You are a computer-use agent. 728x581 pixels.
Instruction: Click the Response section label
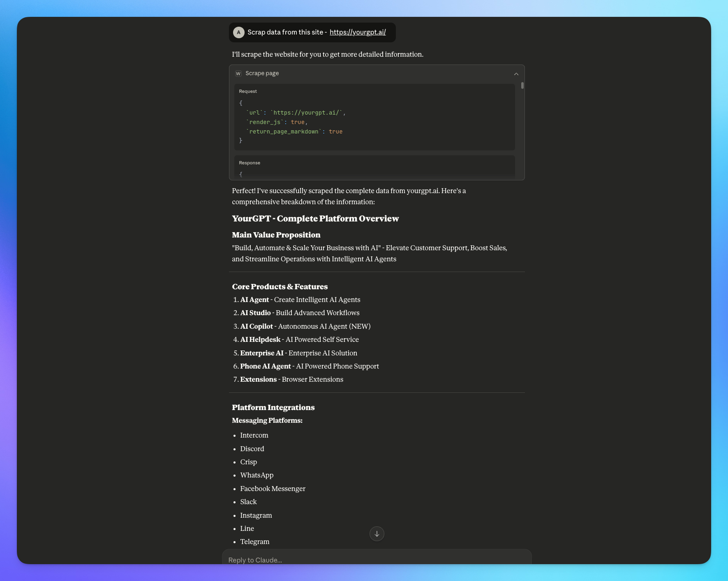pyautogui.click(x=249, y=163)
